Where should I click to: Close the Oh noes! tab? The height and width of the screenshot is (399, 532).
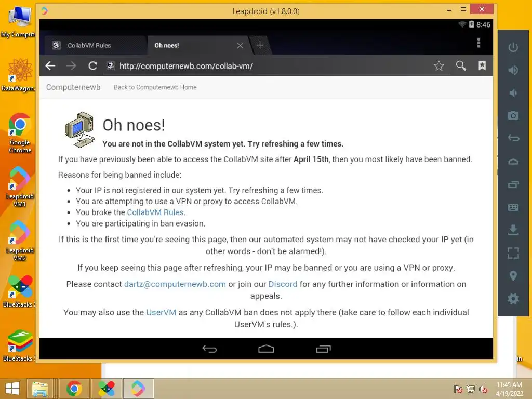coord(240,46)
